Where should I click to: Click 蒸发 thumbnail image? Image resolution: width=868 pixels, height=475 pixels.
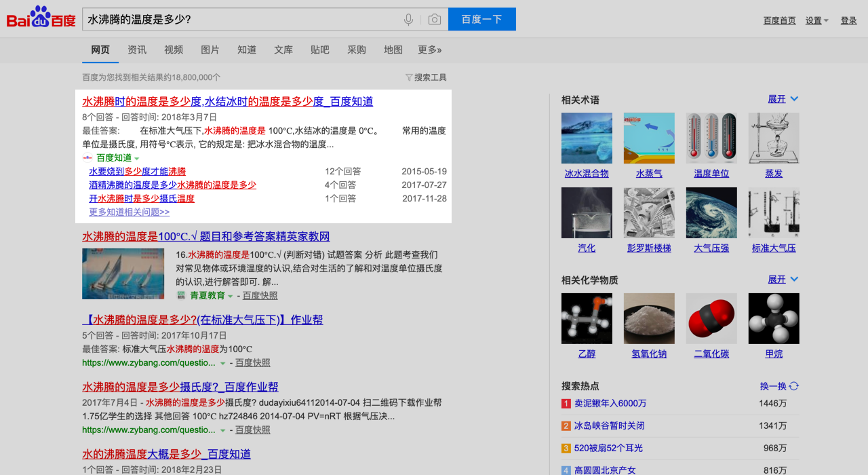774,138
